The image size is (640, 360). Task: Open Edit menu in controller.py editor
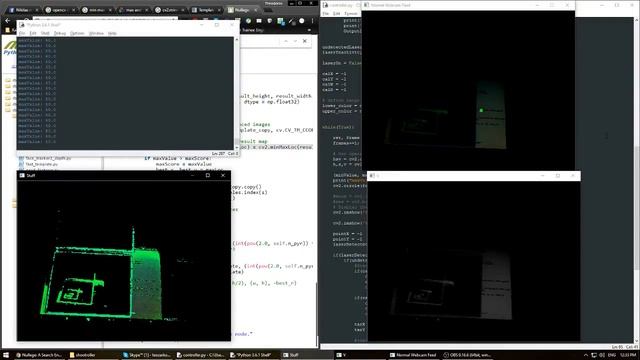[336, 13]
